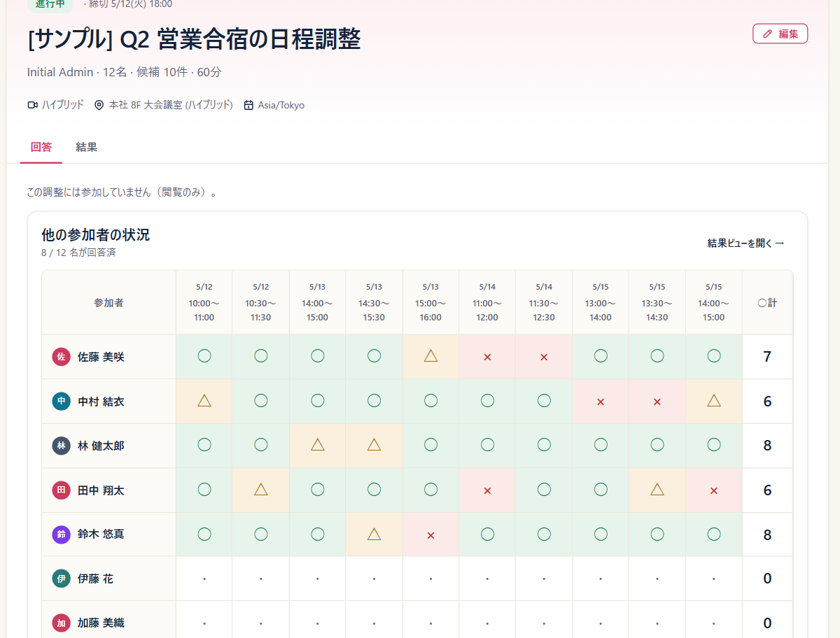Click 佐藤 美咲's total of 7
Viewport: 840px width, 638px height.
click(767, 357)
